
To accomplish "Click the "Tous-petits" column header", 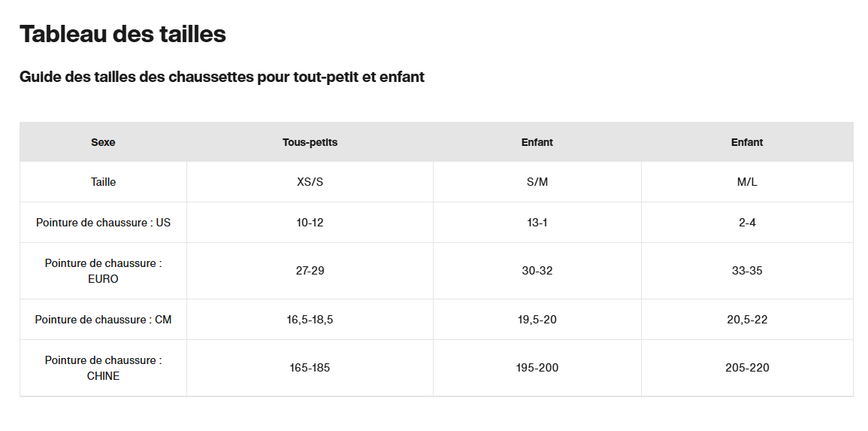I will point(310,142).
